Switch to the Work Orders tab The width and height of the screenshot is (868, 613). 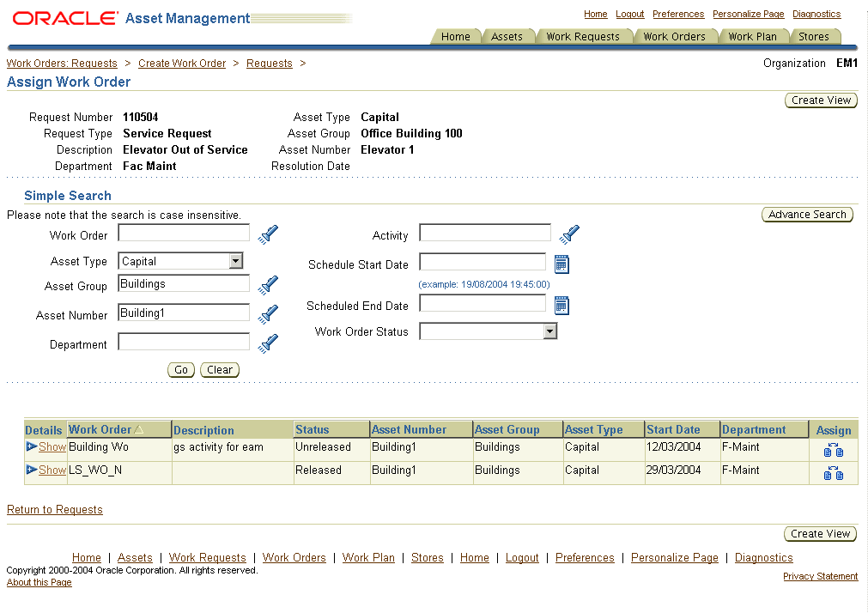click(674, 37)
